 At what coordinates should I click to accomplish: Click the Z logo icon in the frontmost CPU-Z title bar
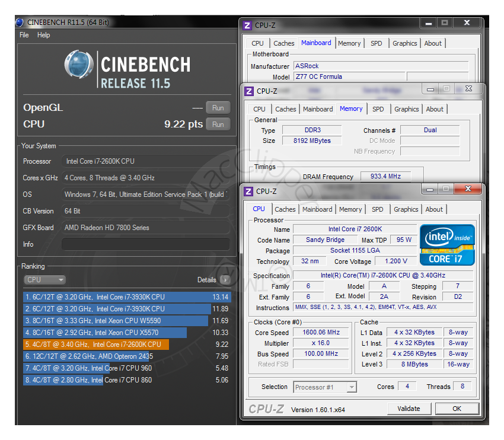(247, 191)
